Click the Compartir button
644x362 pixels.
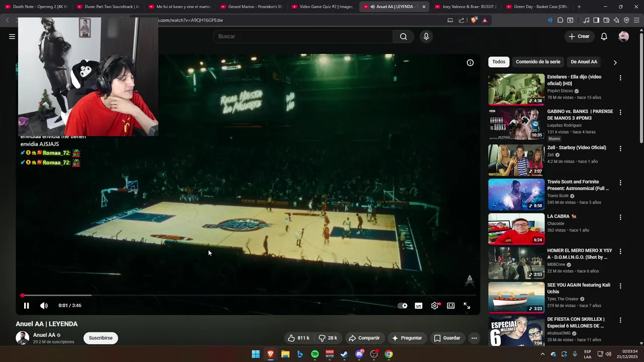364,338
